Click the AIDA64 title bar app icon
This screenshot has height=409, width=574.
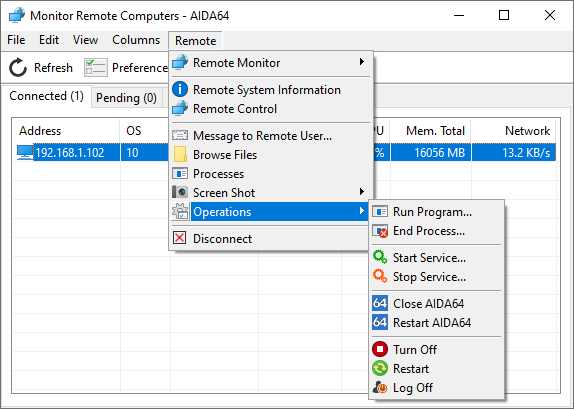pos(17,15)
